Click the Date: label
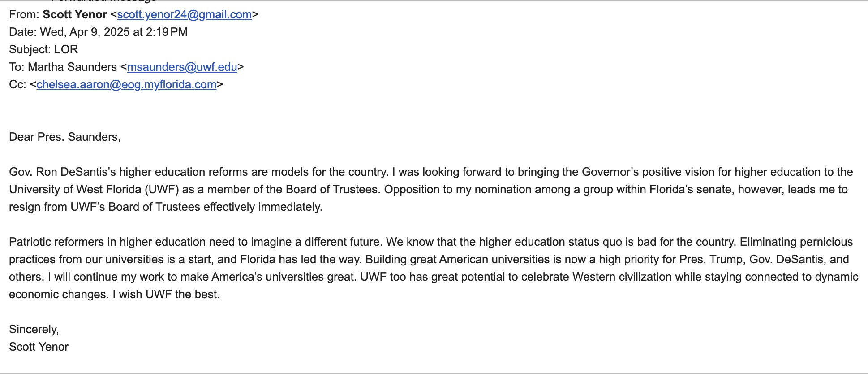Screen dimensions: 868x374 point(23,32)
